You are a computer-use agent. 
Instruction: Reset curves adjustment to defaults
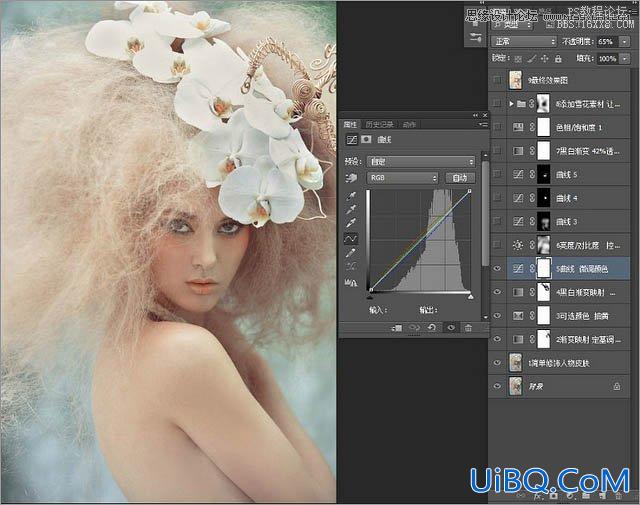tap(432, 327)
